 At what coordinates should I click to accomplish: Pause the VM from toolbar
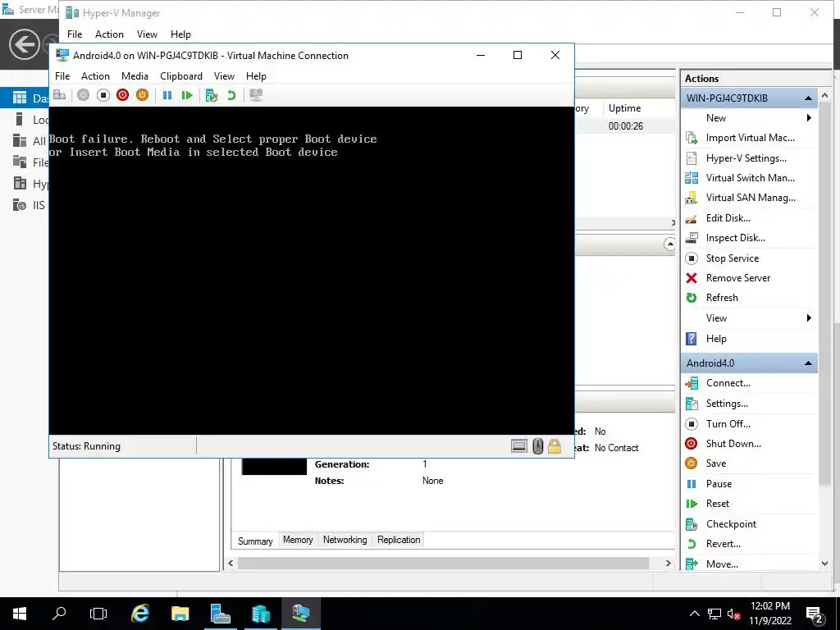point(167,95)
